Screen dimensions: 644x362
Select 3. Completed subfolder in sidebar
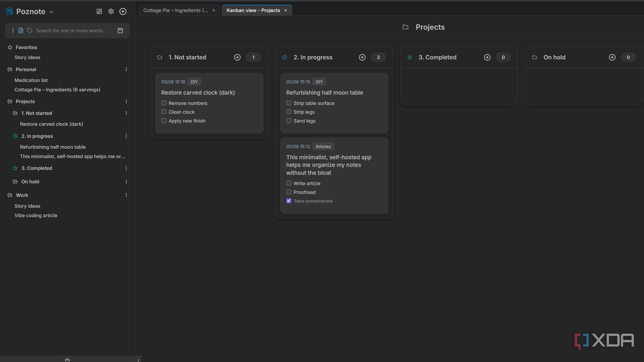(37, 168)
